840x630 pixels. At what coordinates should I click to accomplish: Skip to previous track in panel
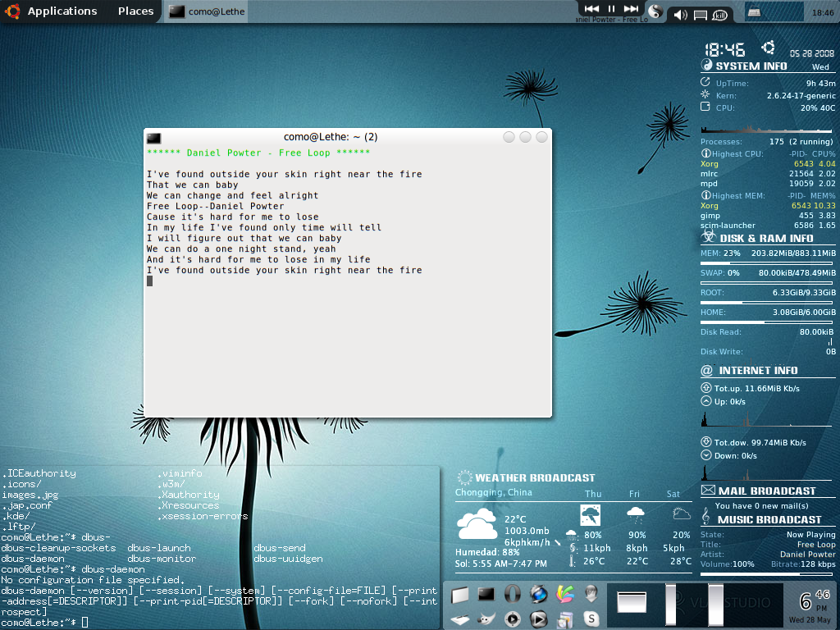[591, 8]
